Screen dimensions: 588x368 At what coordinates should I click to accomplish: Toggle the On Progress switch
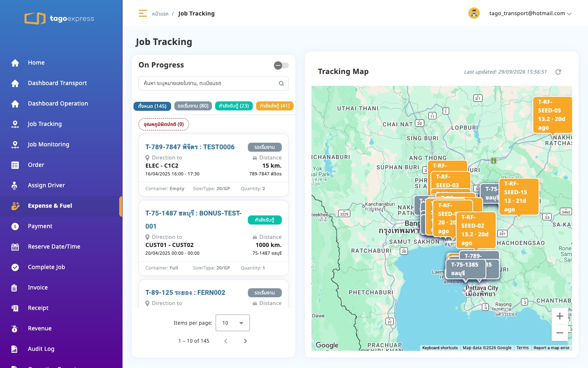pyautogui.click(x=281, y=65)
